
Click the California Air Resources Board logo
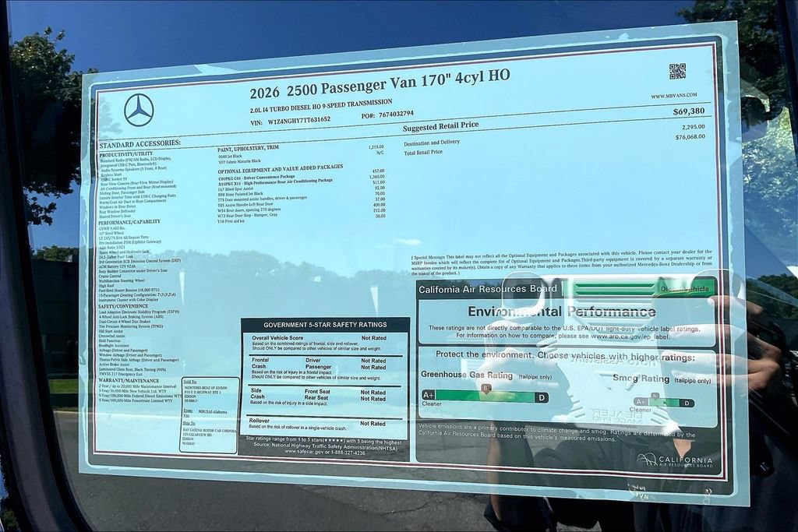674,460
